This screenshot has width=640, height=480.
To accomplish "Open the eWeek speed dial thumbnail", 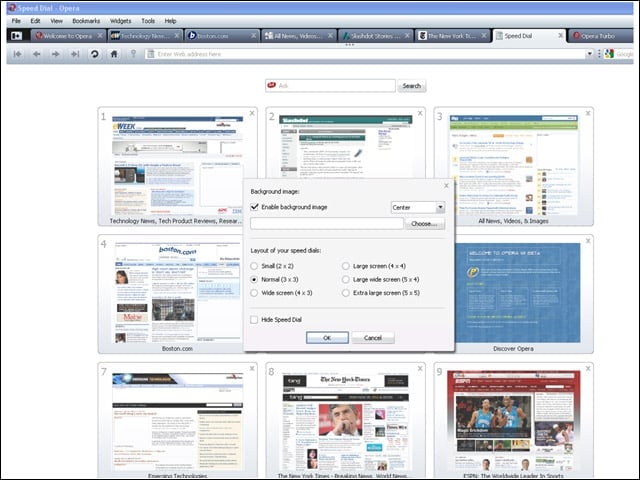I will click(177, 166).
